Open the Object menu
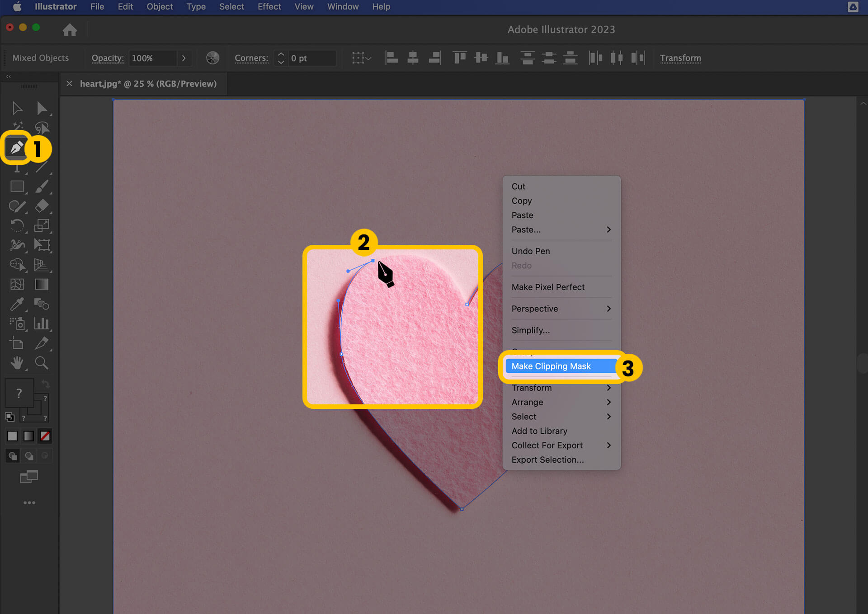This screenshot has width=868, height=614. [x=159, y=7]
